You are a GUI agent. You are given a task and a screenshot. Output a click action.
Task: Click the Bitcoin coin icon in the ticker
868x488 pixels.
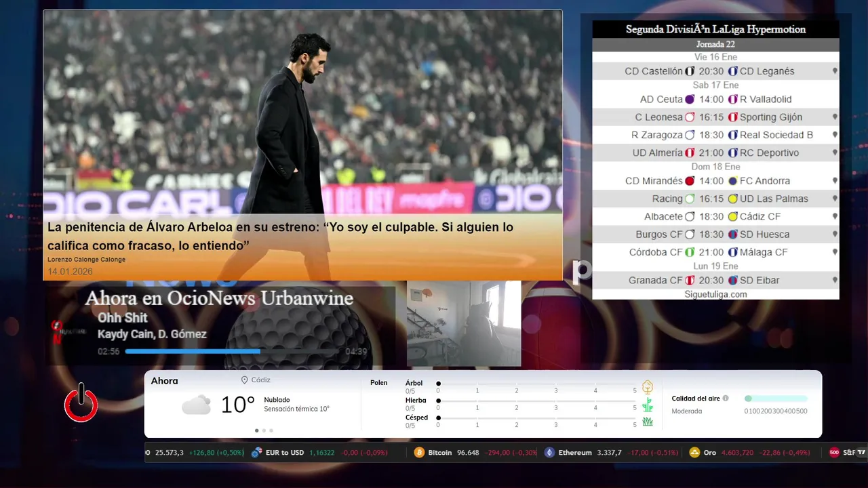[420, 453]
